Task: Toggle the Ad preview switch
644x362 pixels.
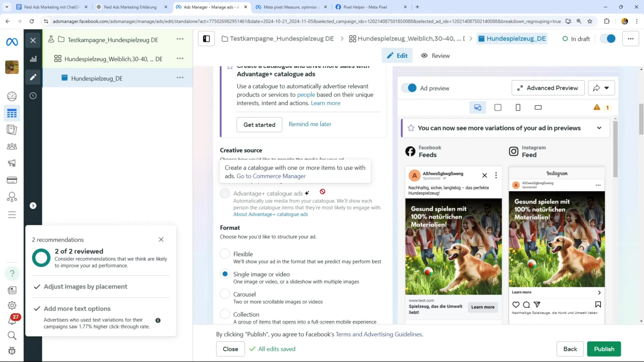Action: pyautogui.click(x=409, y=88)
